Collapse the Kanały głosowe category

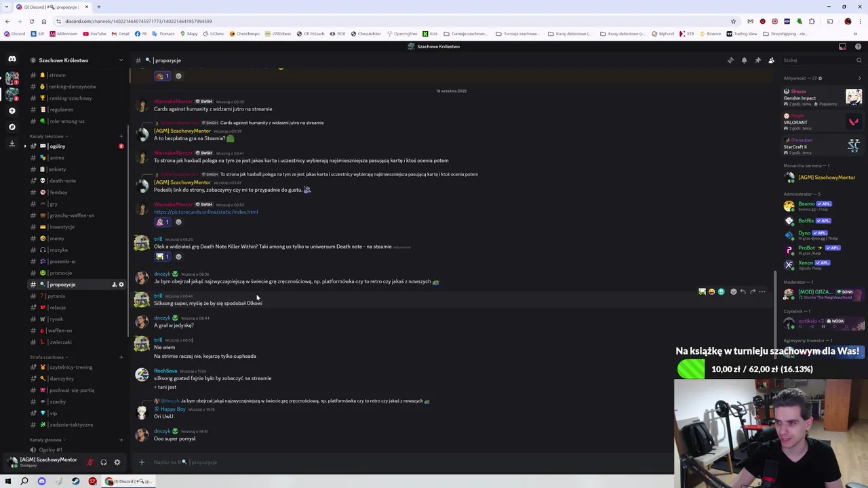click(46, 440)
